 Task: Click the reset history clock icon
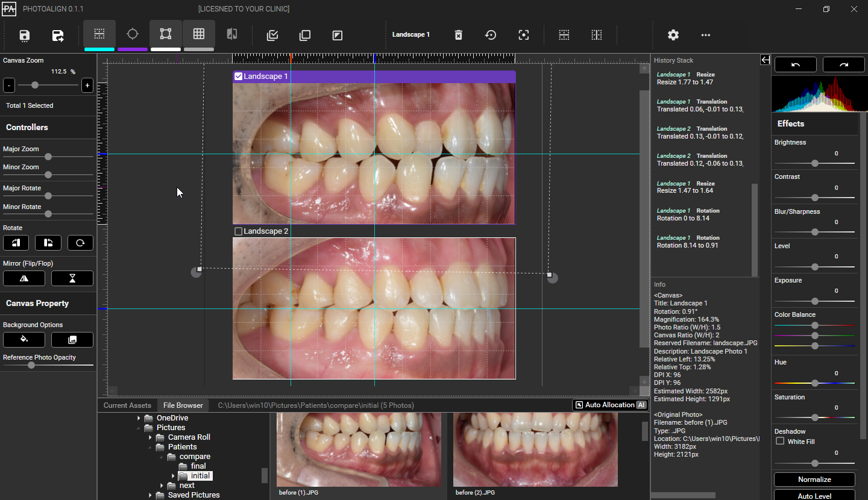[491, 35]
